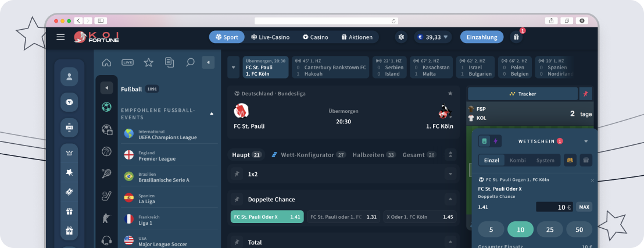
Task: Open the balance 39,33 dropdown
Action: 433,37
